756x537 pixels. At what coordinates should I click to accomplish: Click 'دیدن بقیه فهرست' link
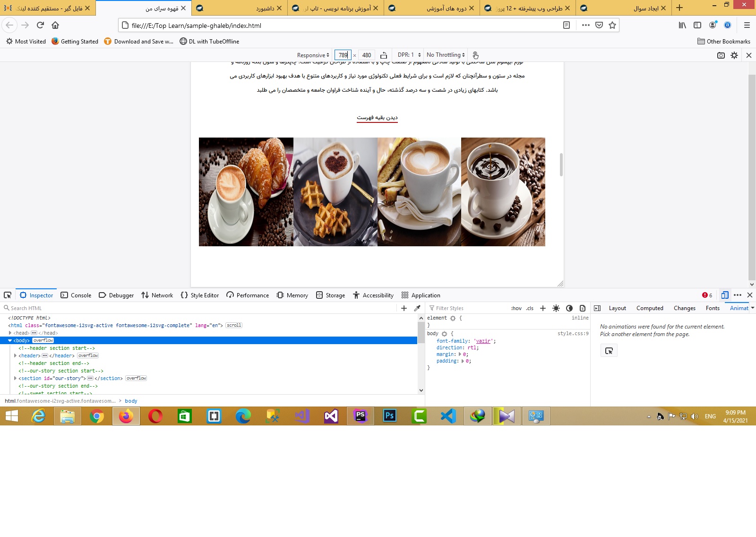377,117
